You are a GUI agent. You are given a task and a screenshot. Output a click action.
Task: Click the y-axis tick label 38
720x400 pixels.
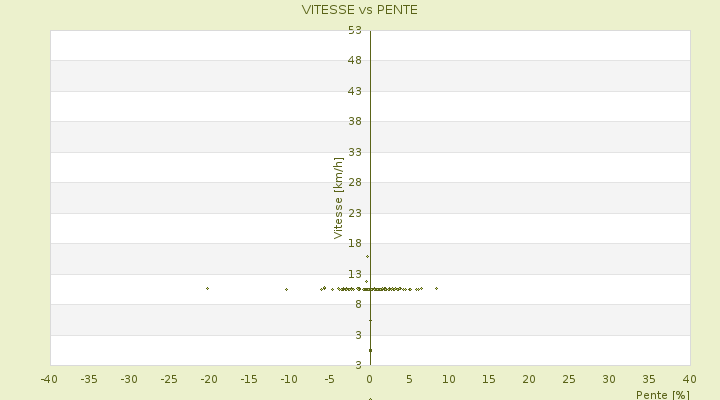355,122
